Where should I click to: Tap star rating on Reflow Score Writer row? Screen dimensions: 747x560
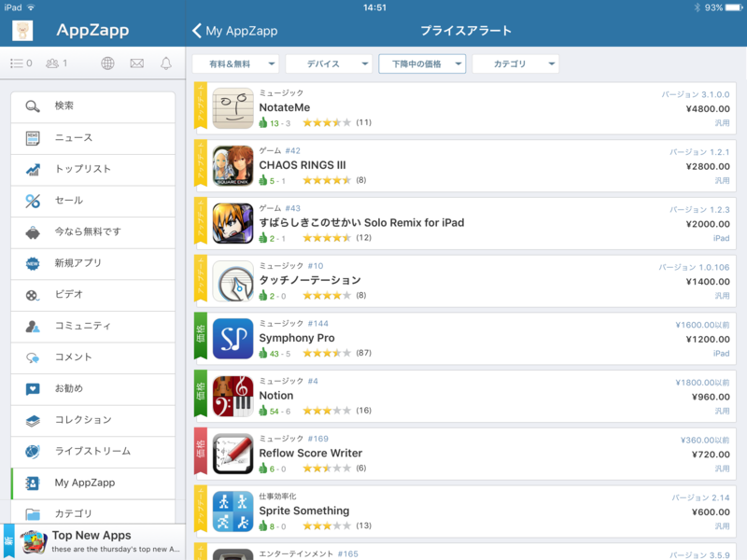point(327,469)
